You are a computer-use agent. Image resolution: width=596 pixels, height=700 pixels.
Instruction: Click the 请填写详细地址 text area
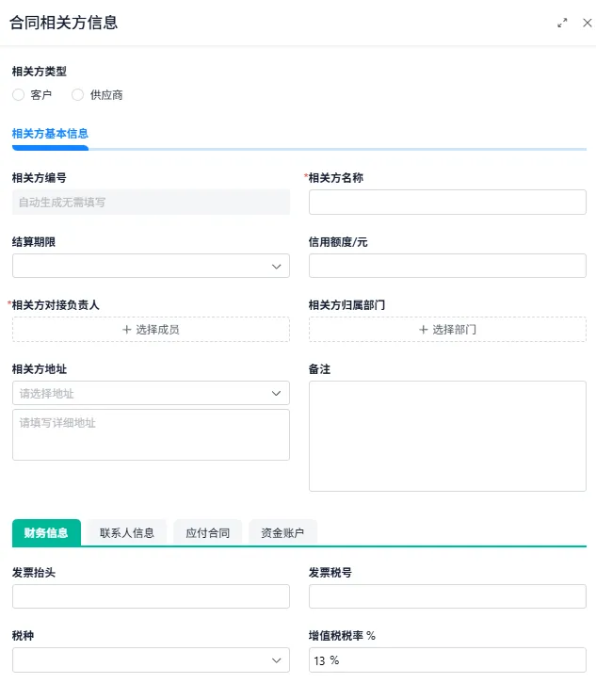[x=151, y=434]
